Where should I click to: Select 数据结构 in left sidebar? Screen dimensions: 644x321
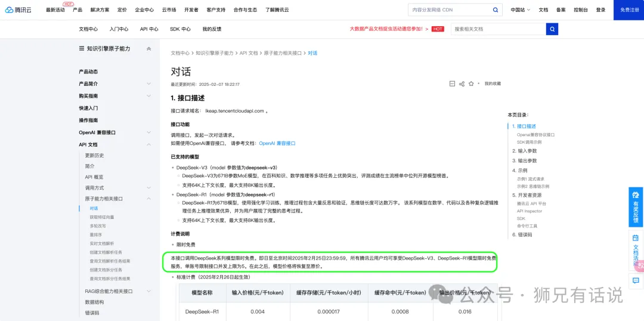pyautogui.click(x=94, y=302)
